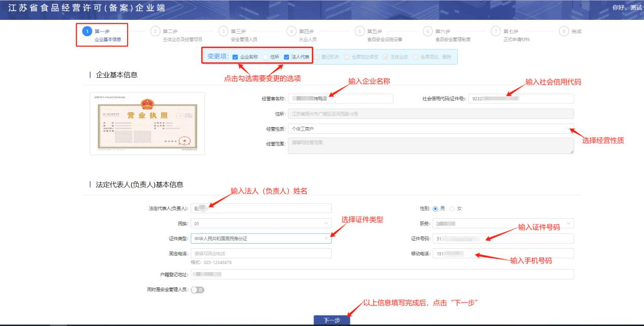The image size is (644, 326).
Task: Open the 经营性质 dropdown
Action: pyautogui.click(x=430, y=129)
